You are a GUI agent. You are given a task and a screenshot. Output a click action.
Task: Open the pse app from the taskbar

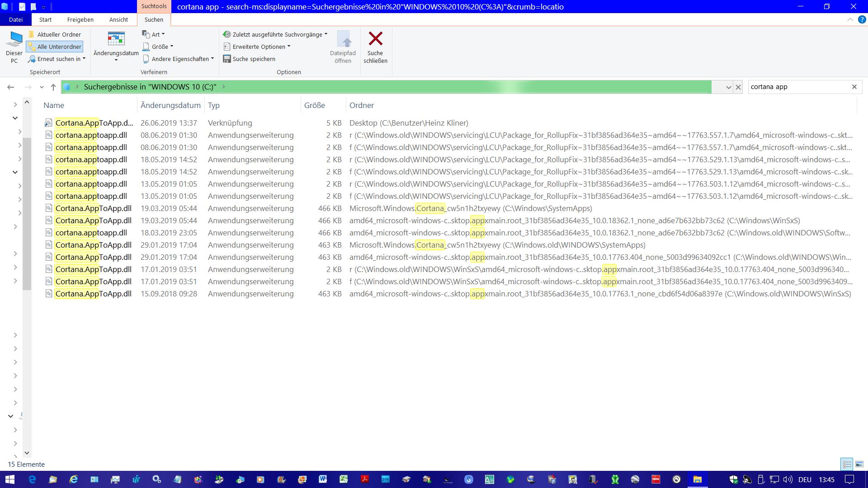[x=385, y=479]
